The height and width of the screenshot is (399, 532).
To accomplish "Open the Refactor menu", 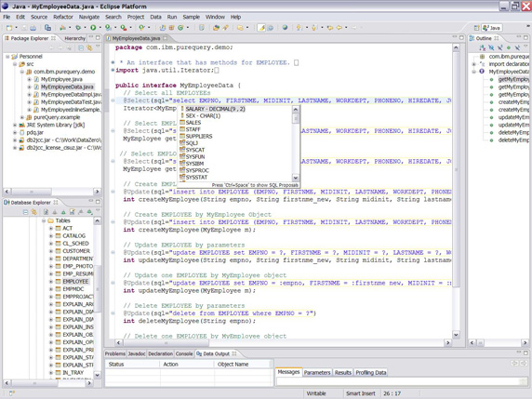I will 62,17.
